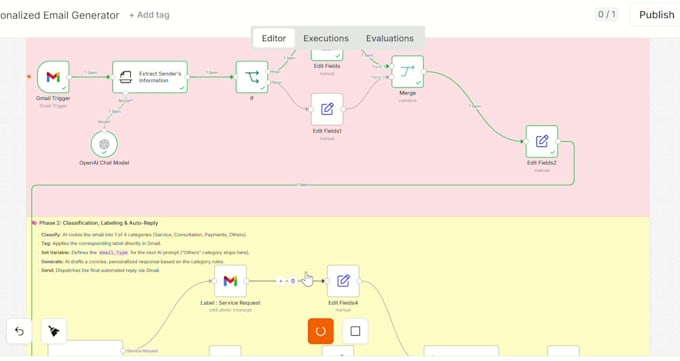Click the workflow title ending in Email Generator
This screenshot has height=361, width=680.
[x=59, y=15]
